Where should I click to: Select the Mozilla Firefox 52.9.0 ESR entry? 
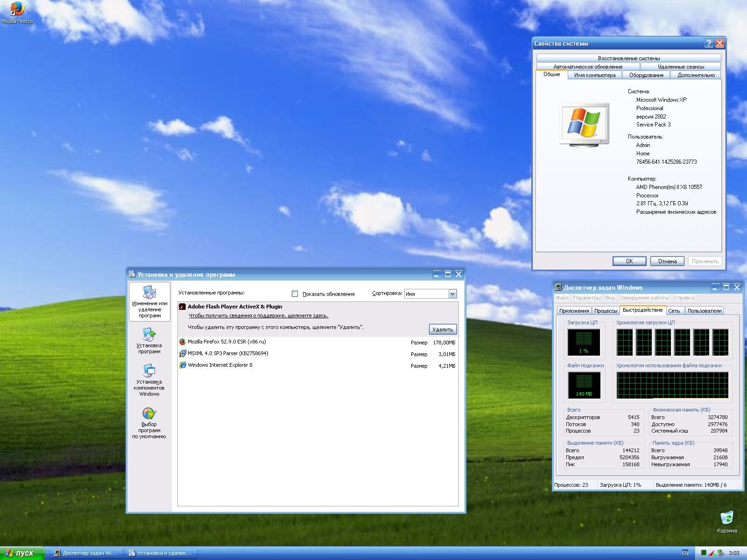226,342
